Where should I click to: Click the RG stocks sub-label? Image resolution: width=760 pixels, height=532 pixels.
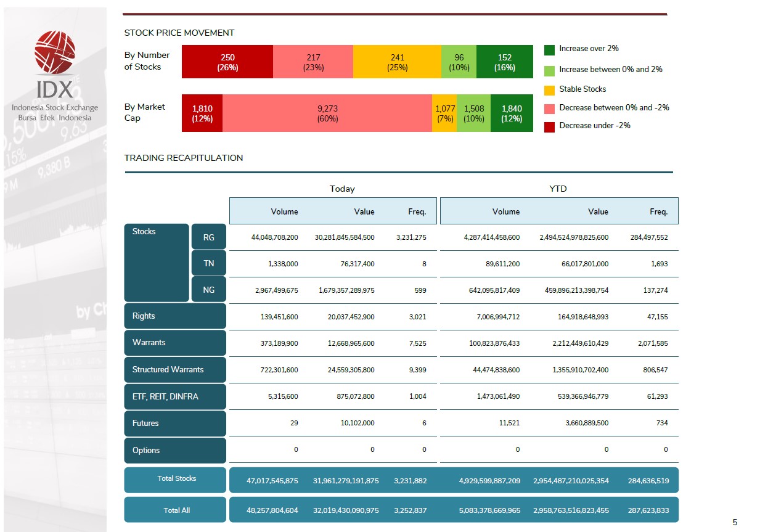(209, 237)
